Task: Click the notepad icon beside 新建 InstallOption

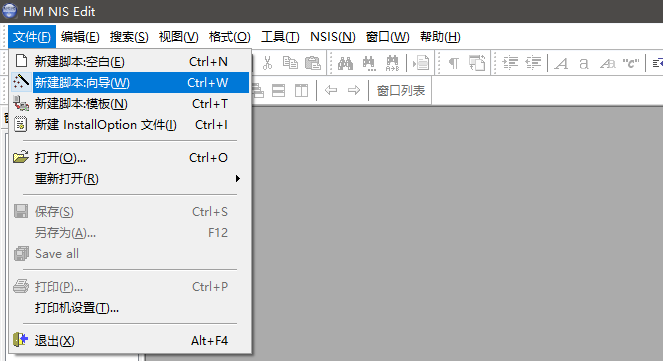Action: pos(21,124)
